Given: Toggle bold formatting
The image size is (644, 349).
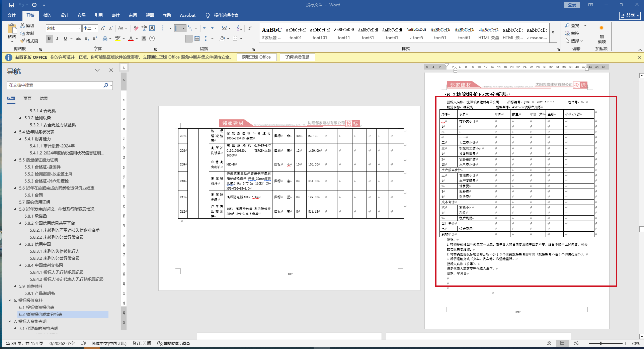Looking at the screenshot, I should click(x=49, y=38).
